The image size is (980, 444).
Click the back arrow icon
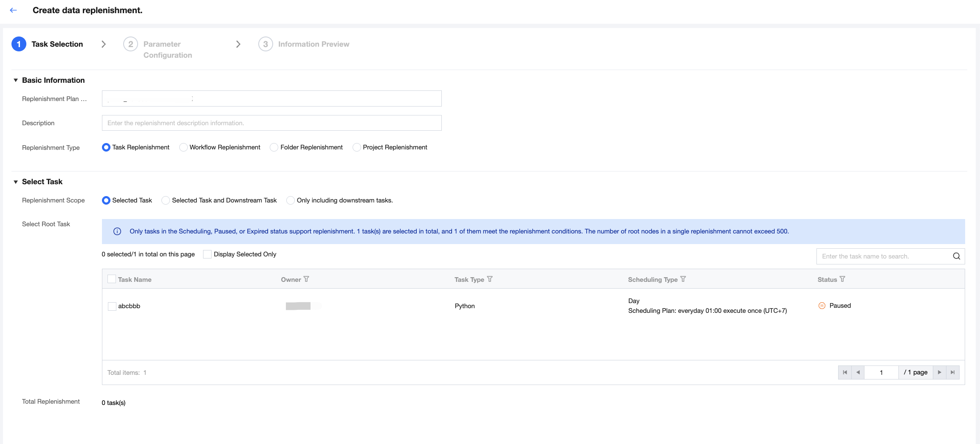tap(13, 10)
